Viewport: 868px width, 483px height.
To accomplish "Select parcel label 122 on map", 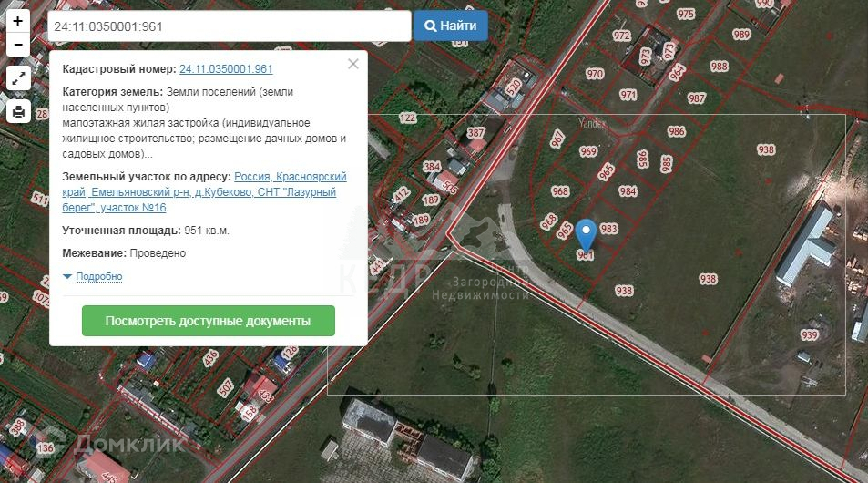I will 407,118.
